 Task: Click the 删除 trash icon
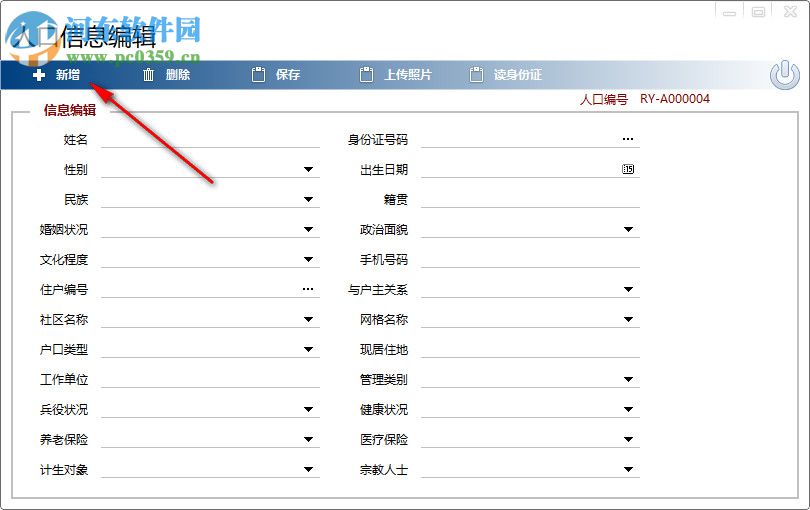click(x=148, y=75)
